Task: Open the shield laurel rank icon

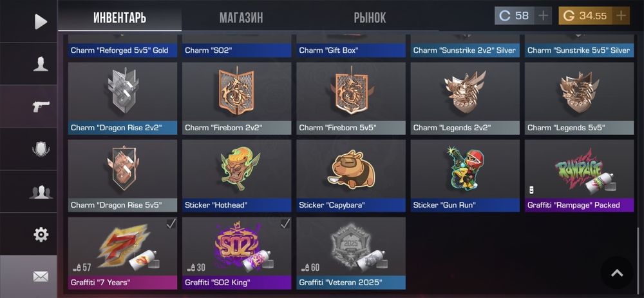Action: click(41, 148)
